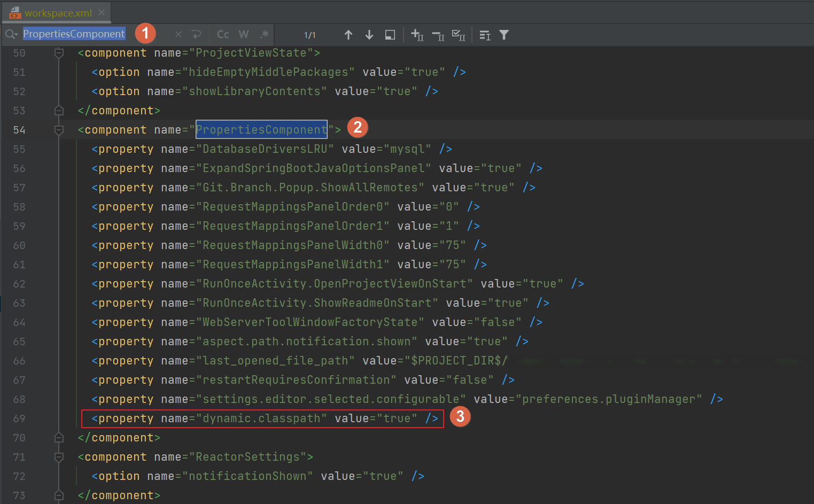Go to previous search occurrence arrow
Viewport: 814px width, 504px height.
348,35
